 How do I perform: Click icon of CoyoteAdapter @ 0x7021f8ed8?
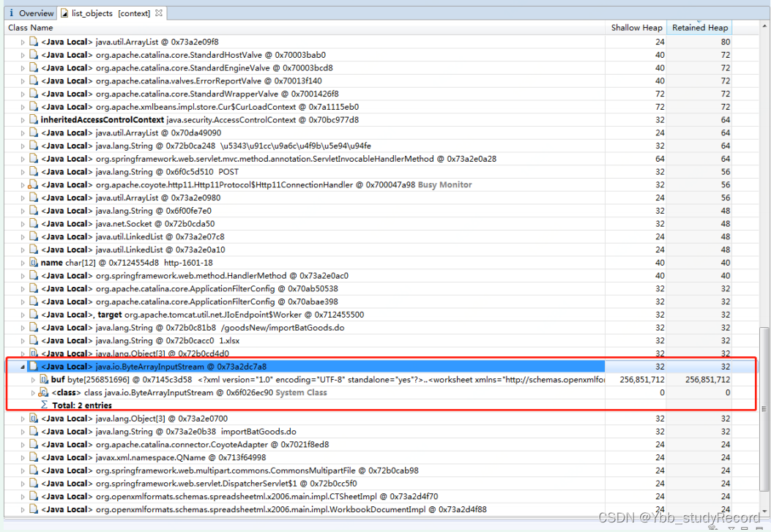(34, 445)
